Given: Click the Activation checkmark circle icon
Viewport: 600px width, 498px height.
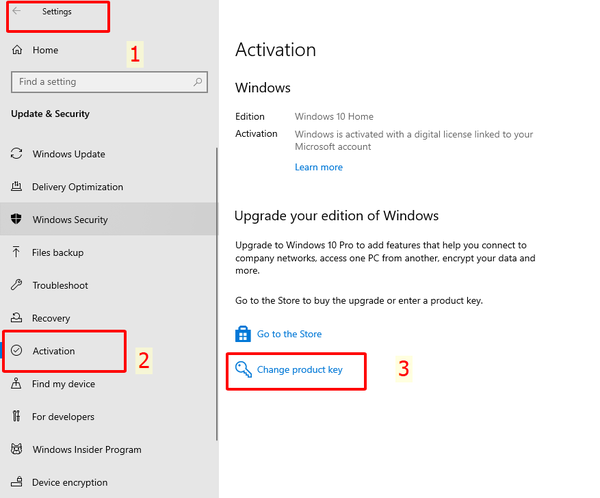Looking at the screenshot, I should pos(16,350).
